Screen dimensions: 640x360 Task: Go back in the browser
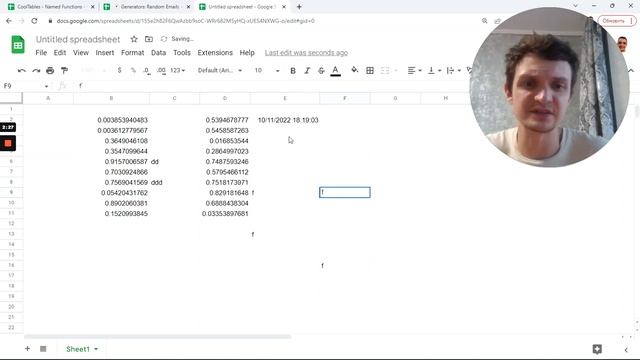(9, 20)
